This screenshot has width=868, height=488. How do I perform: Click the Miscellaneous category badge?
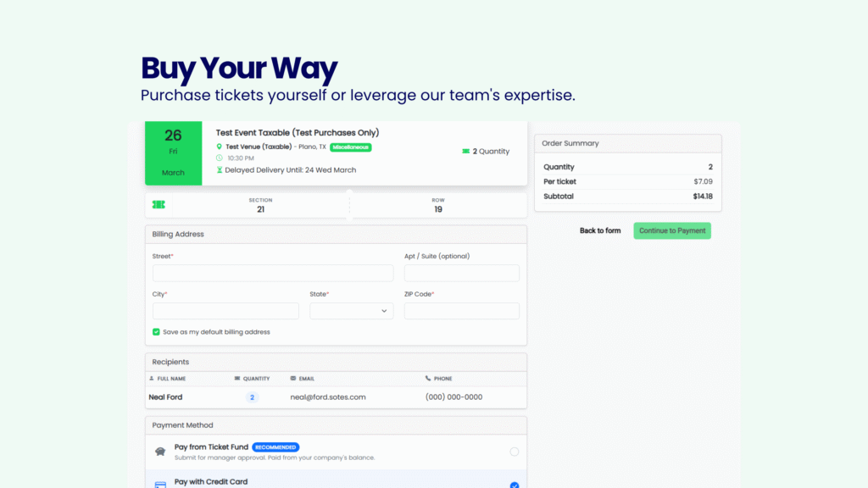pos(351,147)
